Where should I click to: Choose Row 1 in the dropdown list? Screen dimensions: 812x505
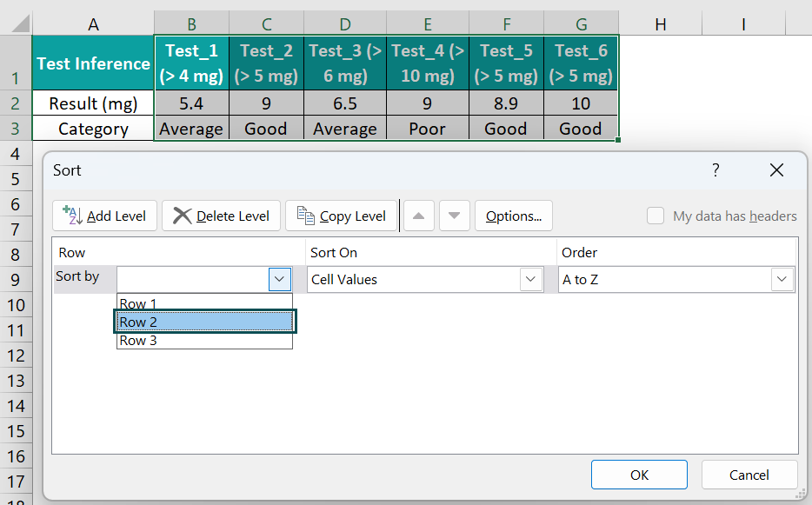[204, 303]
